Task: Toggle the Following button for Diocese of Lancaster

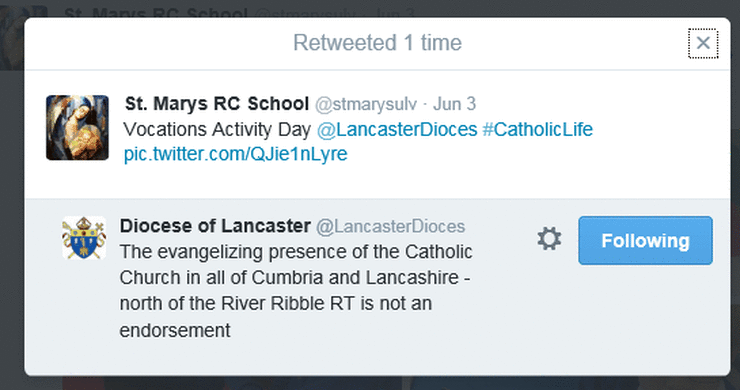Action: (x=645, y=240)
